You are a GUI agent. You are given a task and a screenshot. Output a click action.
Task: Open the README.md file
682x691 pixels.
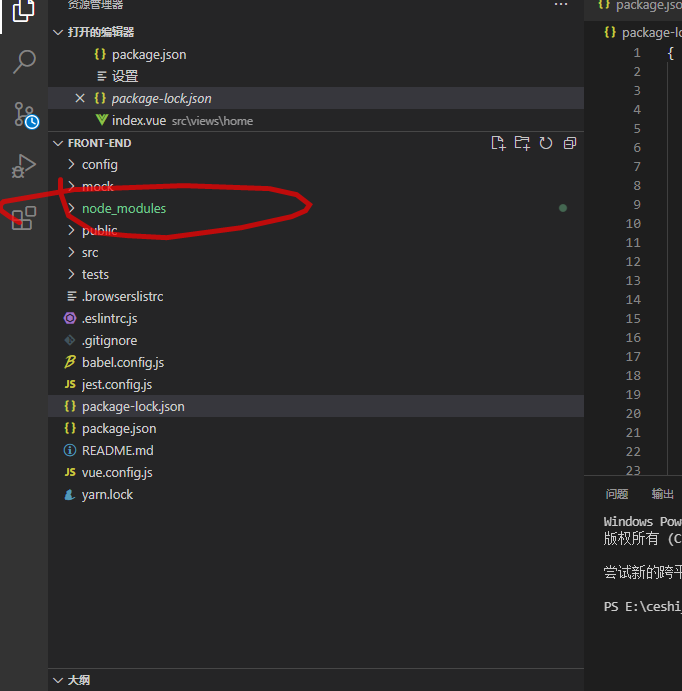(x=316, y=450)
